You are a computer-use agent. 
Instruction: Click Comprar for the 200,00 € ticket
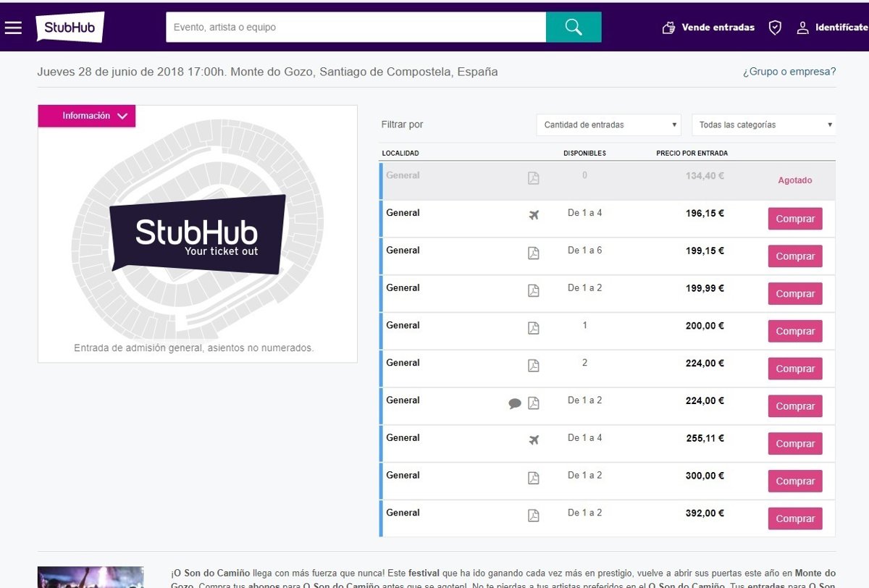(x=794, y=331)
